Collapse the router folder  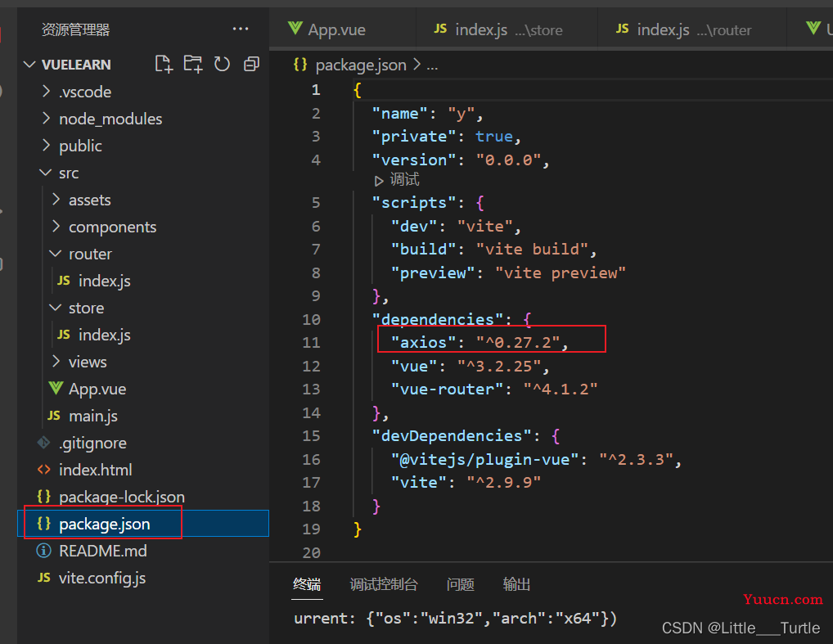[x=56, y=254]
